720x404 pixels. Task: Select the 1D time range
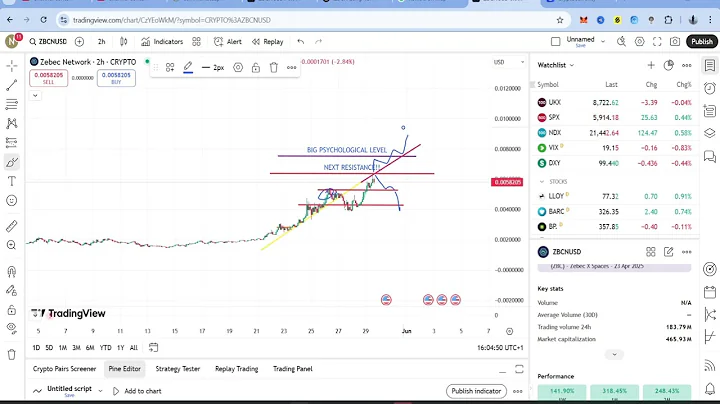pyautogui.click(x=36, y=348)
